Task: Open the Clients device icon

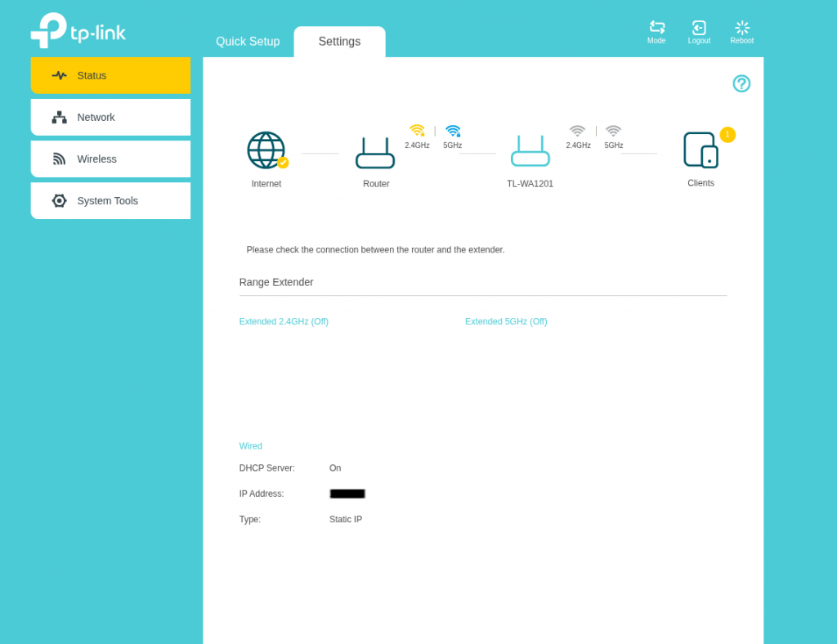Action: click(x=700, y=150)
